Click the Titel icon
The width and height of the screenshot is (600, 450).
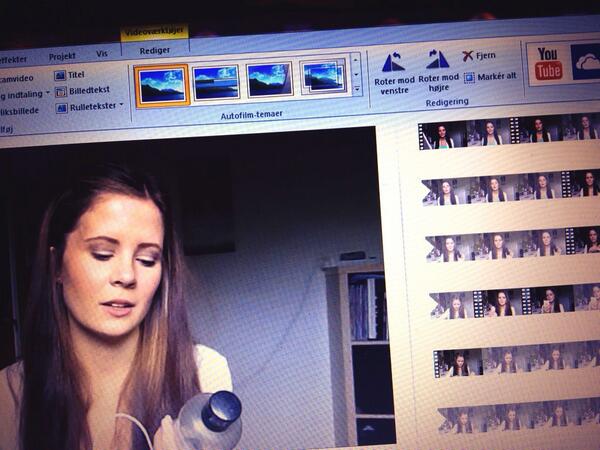click(60, 75)
